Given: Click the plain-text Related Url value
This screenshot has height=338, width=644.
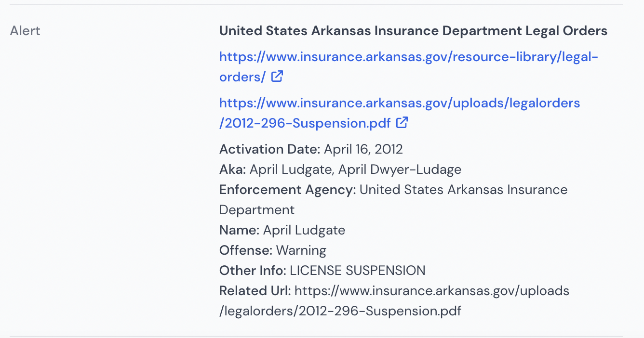Looking at the screenshot, I should coord(394,301).
